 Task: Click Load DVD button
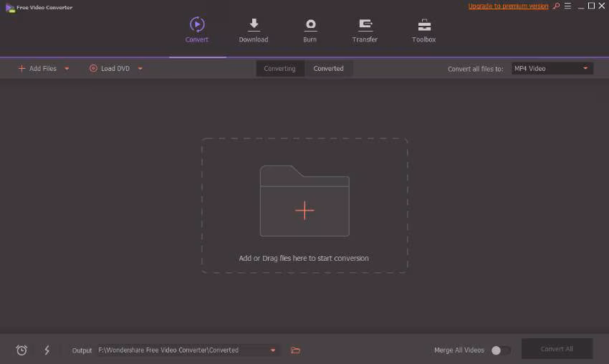point(110,68)
